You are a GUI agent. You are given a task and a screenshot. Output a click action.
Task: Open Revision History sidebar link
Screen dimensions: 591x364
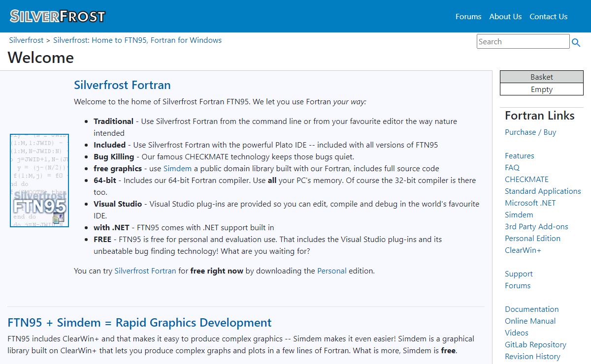pos(532,356)
